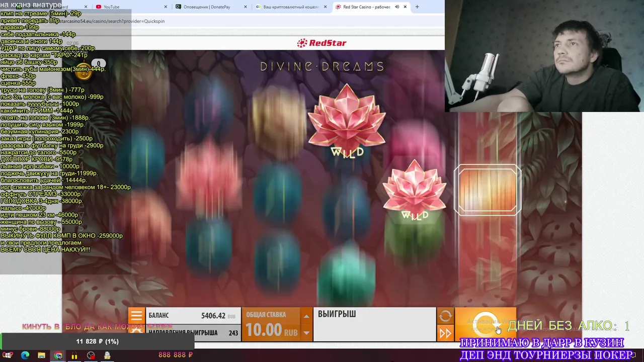
Task: Switch to the DonatePay notifications tab
Action: pyautogui.click(x=207, y=7)
